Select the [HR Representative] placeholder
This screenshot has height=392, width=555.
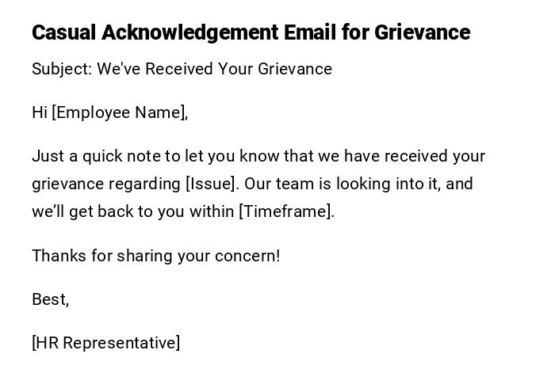pyautogui.click(x=105, y=343)
